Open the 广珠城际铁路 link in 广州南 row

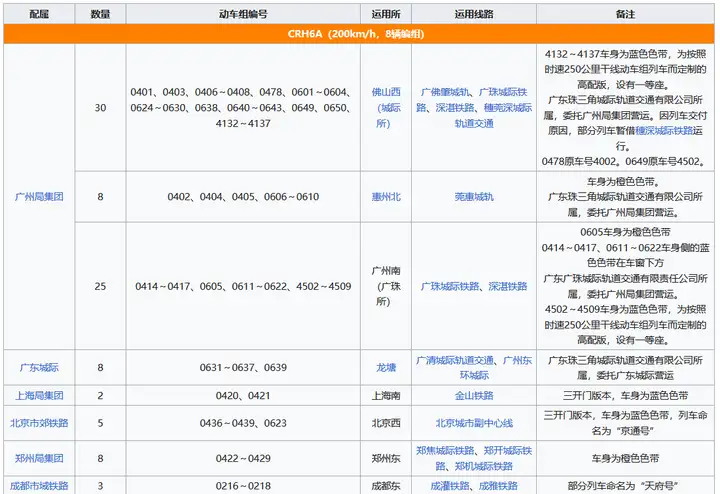450,286
